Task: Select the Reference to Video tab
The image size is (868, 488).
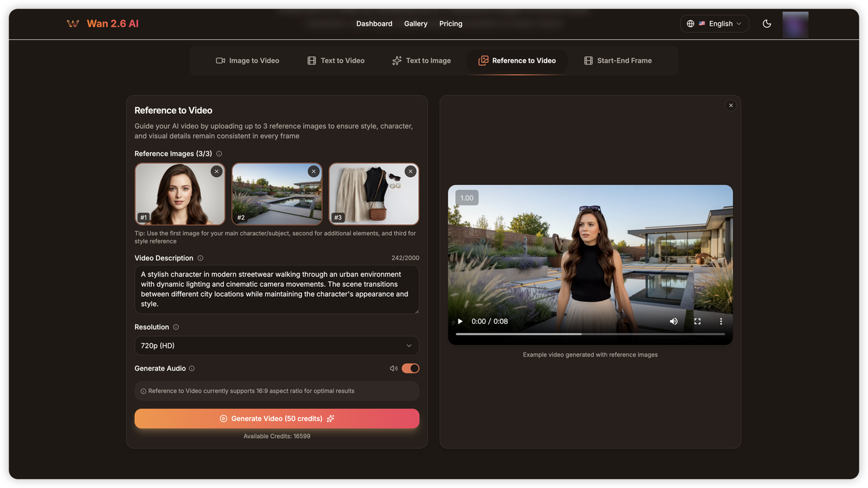Action: tap(517, 60)
